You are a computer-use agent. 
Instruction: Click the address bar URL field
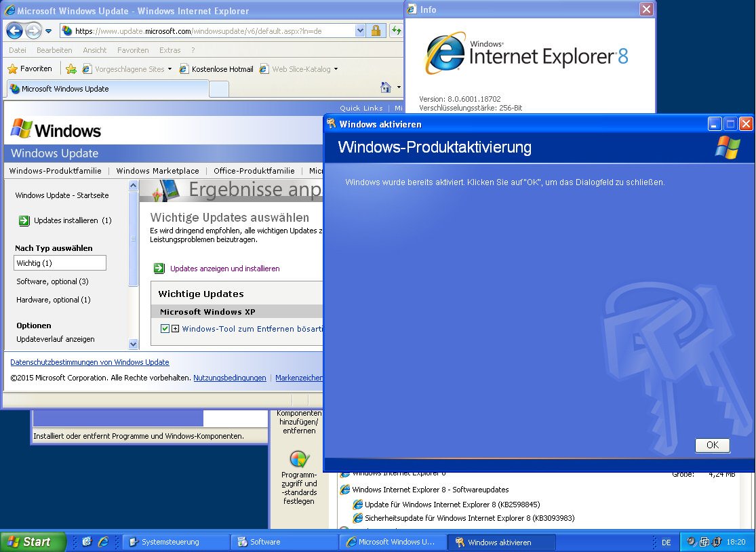207,31
